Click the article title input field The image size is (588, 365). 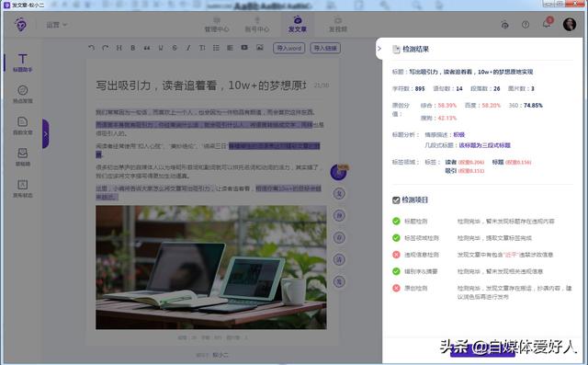[x=201, y=86]
